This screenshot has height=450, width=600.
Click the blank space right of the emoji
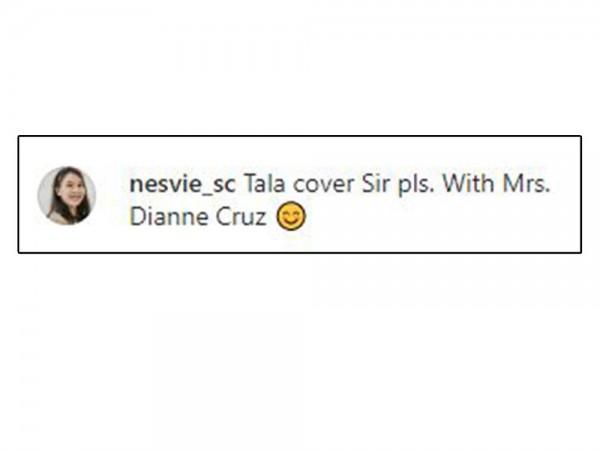[x=440, y=217]
